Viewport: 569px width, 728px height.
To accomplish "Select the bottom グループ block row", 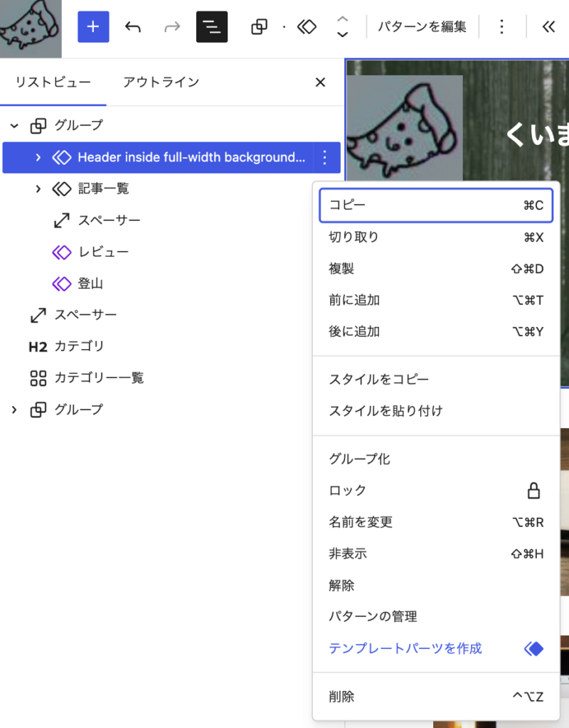I will 171,410.
